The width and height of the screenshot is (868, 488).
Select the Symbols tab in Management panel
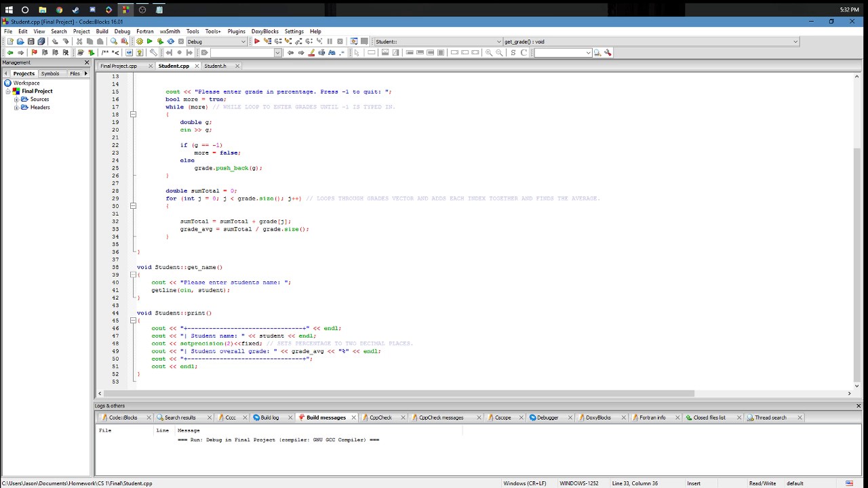tap(50, 73)
